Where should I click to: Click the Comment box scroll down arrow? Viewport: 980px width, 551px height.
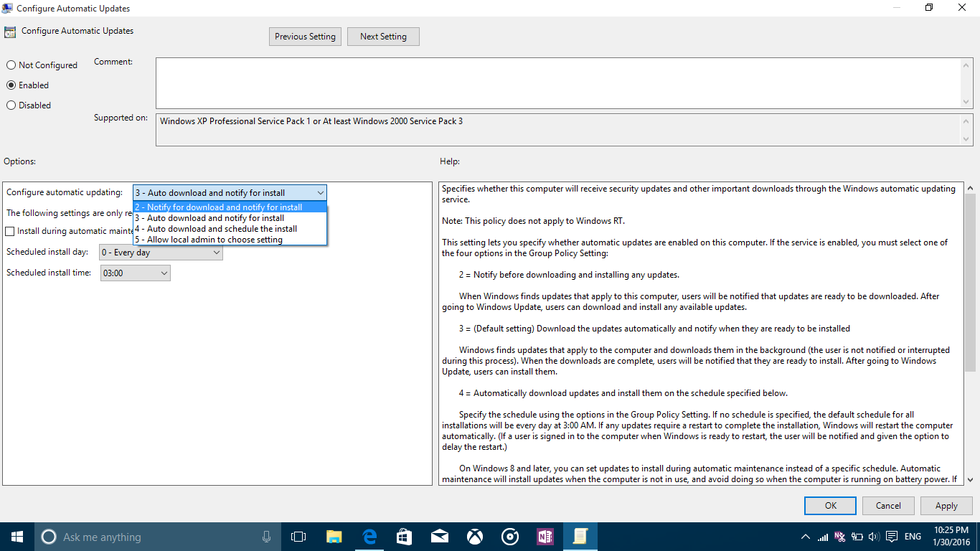pos(967,101)
